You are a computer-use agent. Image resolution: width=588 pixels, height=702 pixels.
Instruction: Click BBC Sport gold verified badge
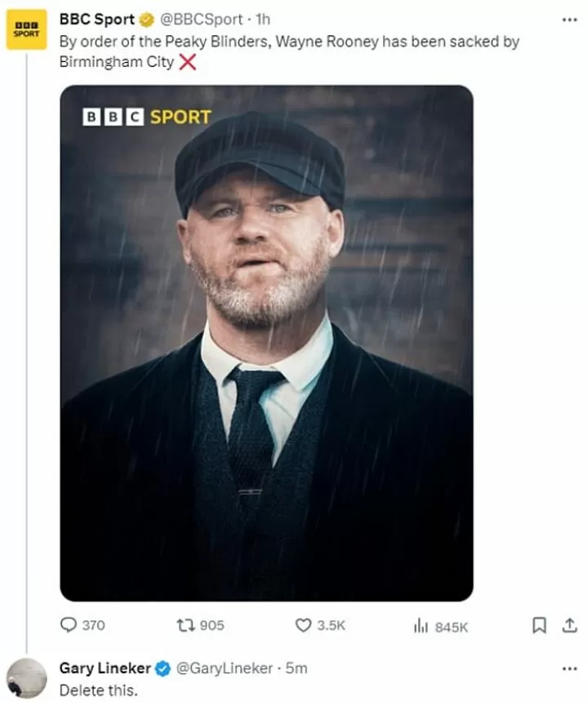tap(146, 20)
